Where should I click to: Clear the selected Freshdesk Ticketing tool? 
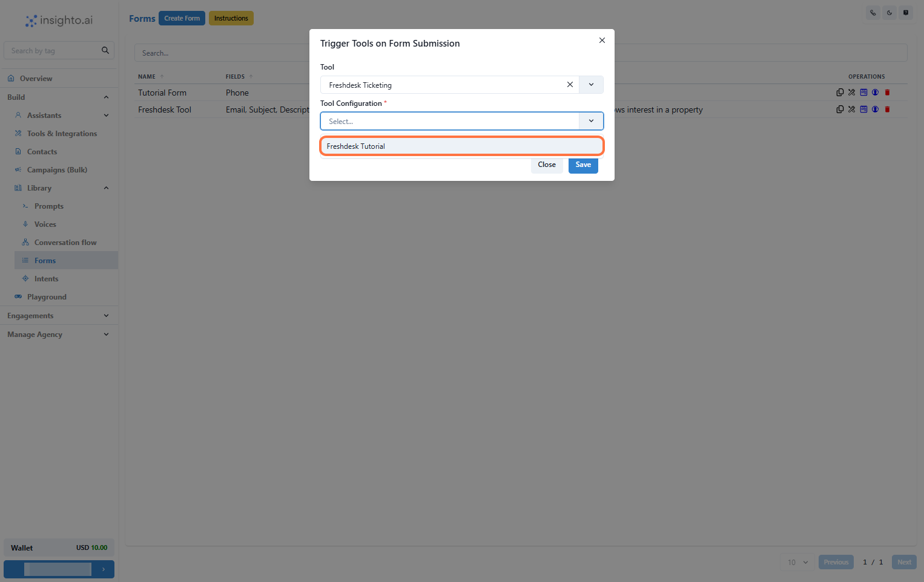point(570,85)
